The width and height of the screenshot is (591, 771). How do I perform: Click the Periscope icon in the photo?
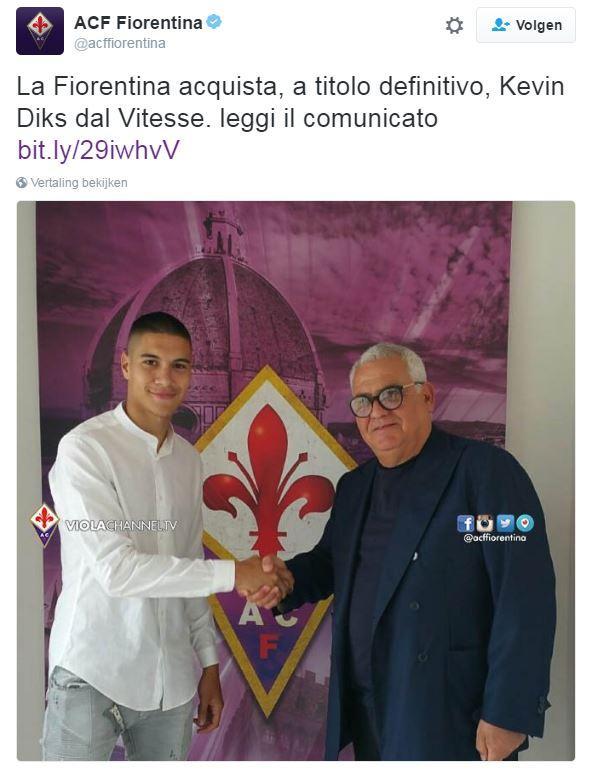[525, 523]
